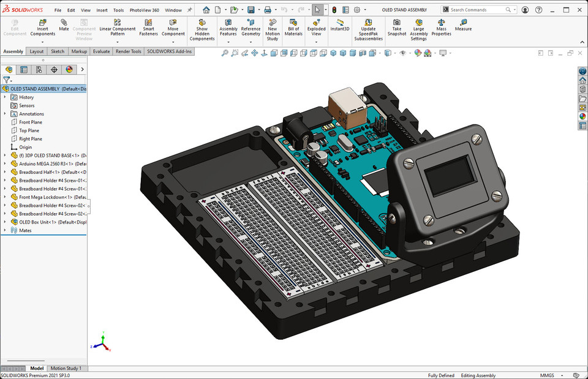Open the Mate tool
588x379 pixels.
pos(64,26)
